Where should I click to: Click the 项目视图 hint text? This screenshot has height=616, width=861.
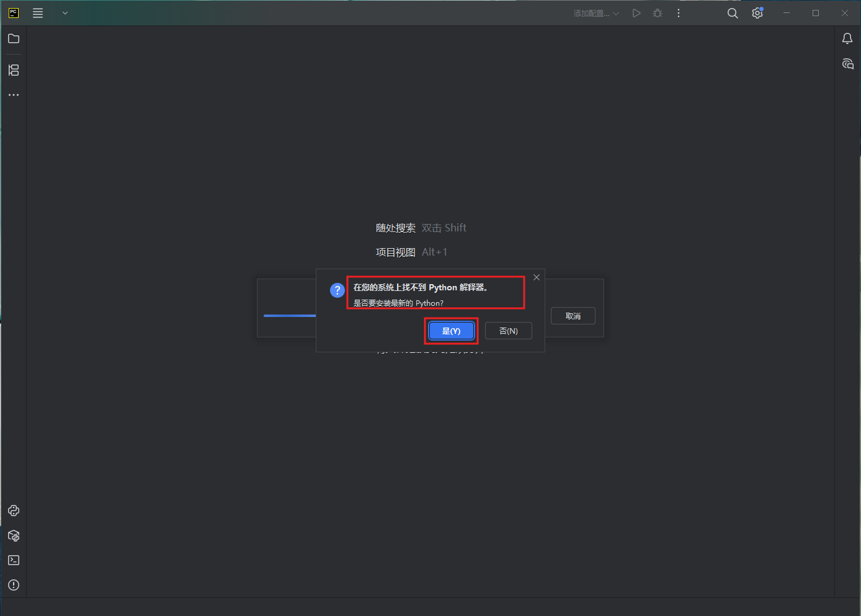(x=396, y=252)
